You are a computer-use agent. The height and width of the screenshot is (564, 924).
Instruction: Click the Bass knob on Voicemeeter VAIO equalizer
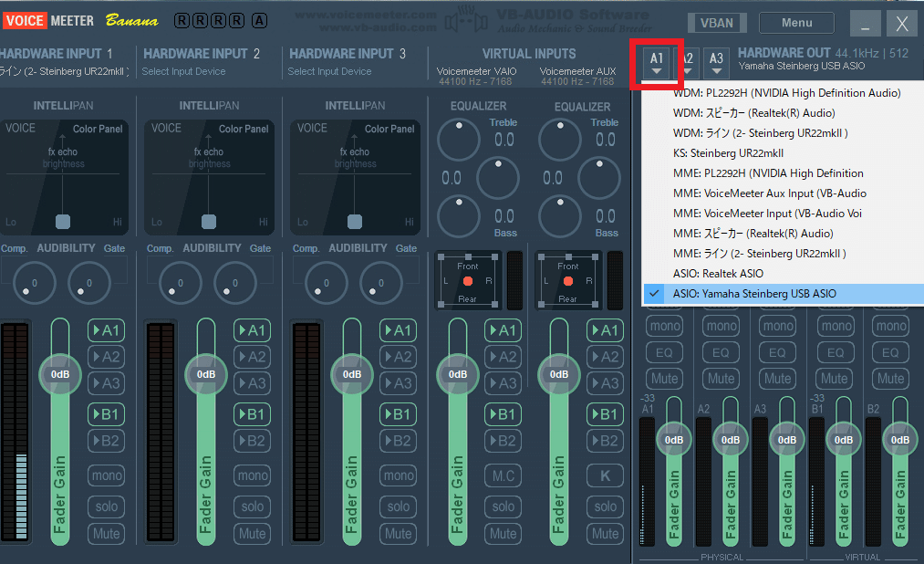[x=459, y=217]
